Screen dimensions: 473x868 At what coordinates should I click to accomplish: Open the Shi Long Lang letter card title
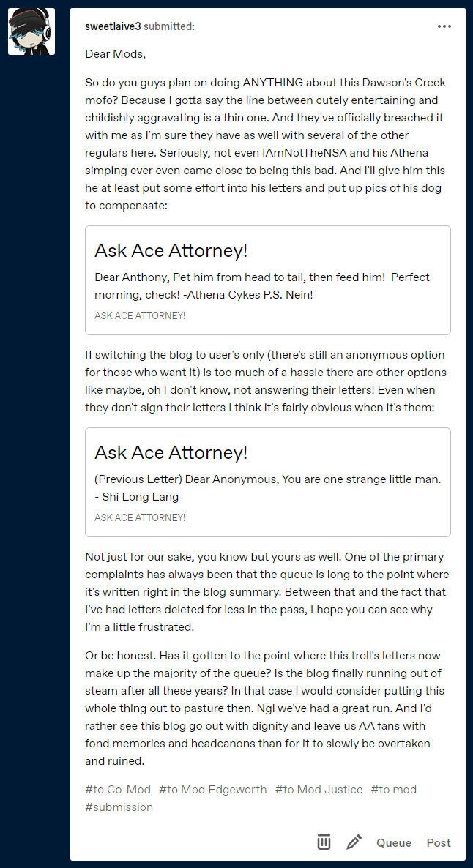pyautogui.click(x=171, y=453)
